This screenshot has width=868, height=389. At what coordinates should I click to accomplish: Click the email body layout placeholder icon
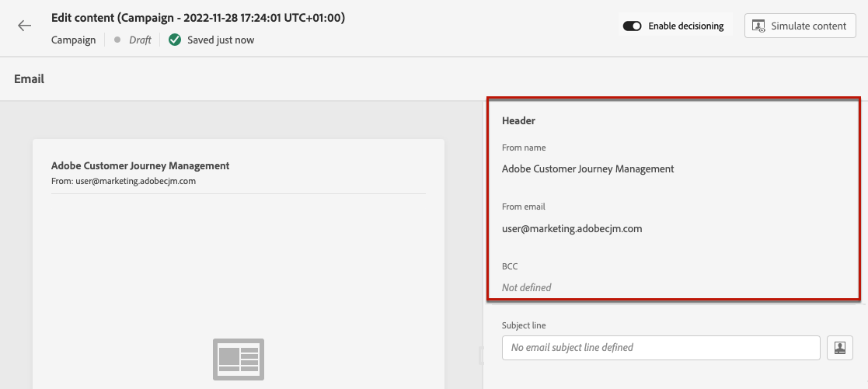[239, 359]
